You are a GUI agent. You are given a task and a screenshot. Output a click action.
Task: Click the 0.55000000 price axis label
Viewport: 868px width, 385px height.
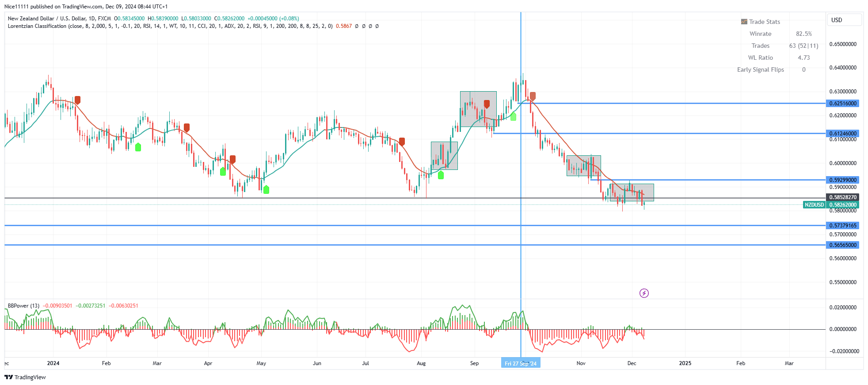tap(843, 282)
